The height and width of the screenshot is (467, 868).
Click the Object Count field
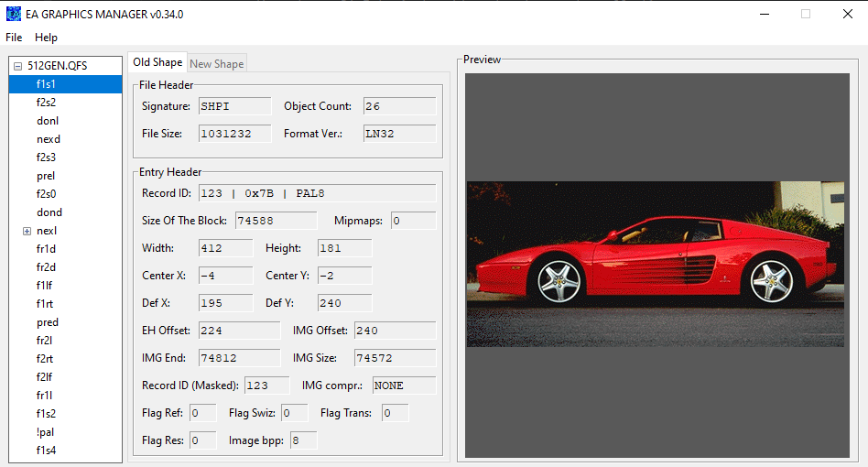[x=399, y=106]
